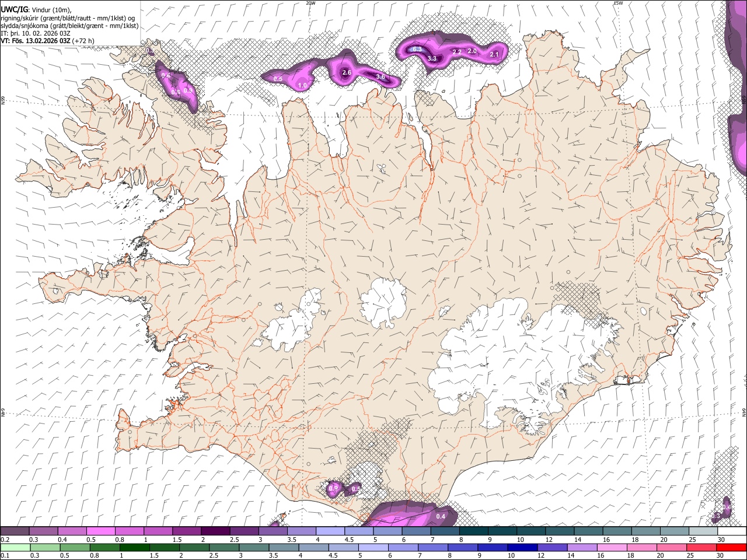Image resolution: width=747 pixels, height=560 pixels.
Task: Click the pink swatch for 0.5 in snow scale
Action: [x=100, y=531]
